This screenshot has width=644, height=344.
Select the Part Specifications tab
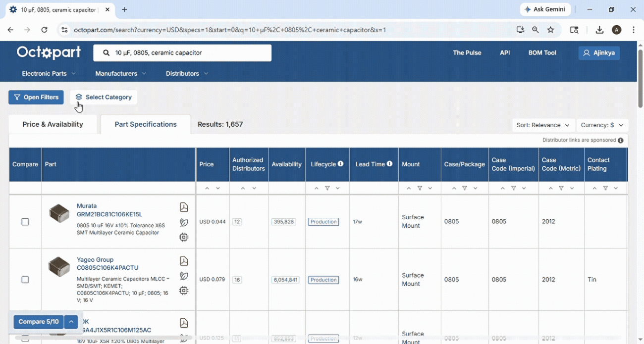pyautogui.click(x=146, y=125)
